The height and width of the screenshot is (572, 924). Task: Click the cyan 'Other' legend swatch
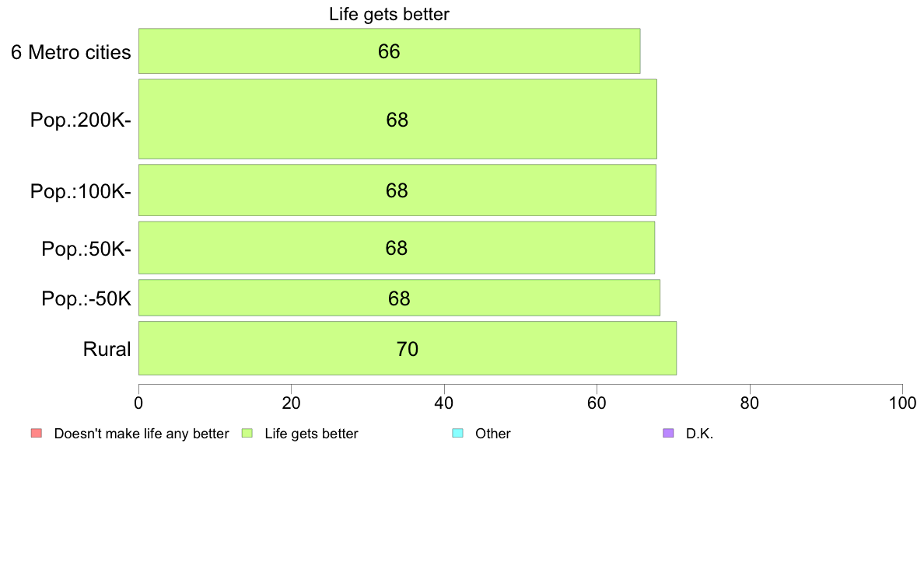pyautogui.click(x=458, y=433)
